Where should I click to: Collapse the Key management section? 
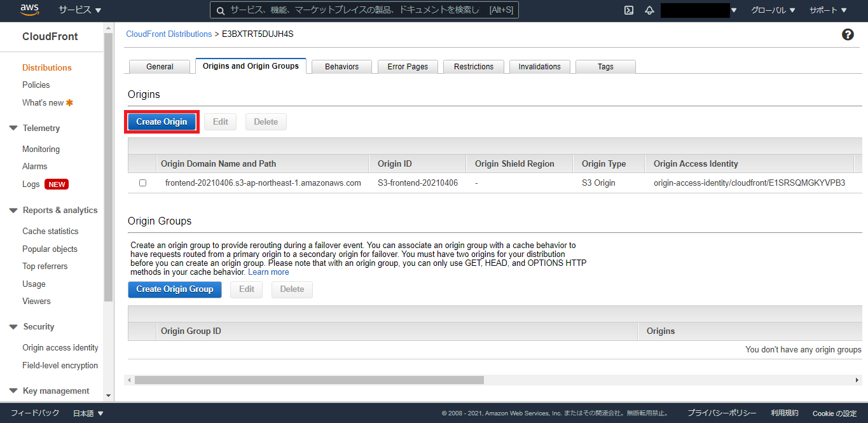13,391
